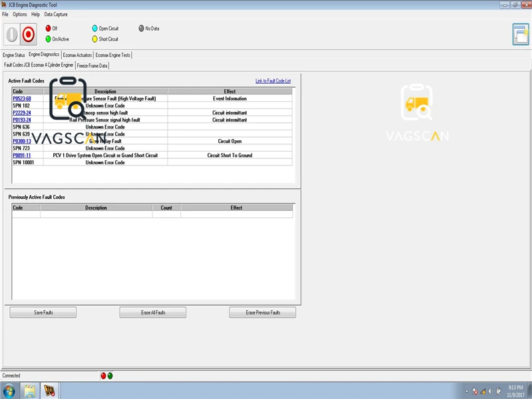Click the green On/Active legend indicator
The height and width of the screenshot is (399, 532).
click(x=48, y=39)
